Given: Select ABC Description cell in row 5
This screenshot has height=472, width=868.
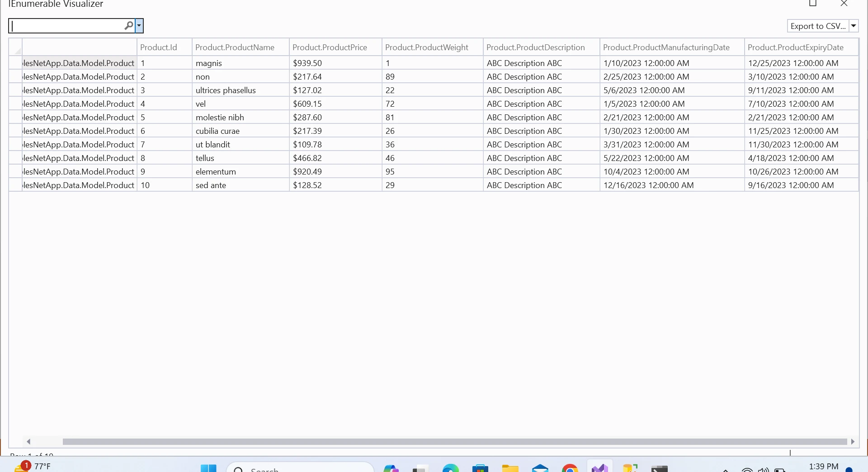Looking at the screenshot, I should (542, 117).
